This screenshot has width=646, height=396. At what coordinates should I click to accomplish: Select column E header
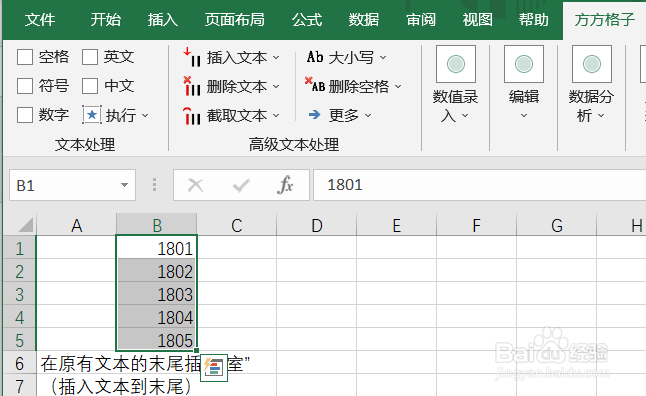coord(396,225)
